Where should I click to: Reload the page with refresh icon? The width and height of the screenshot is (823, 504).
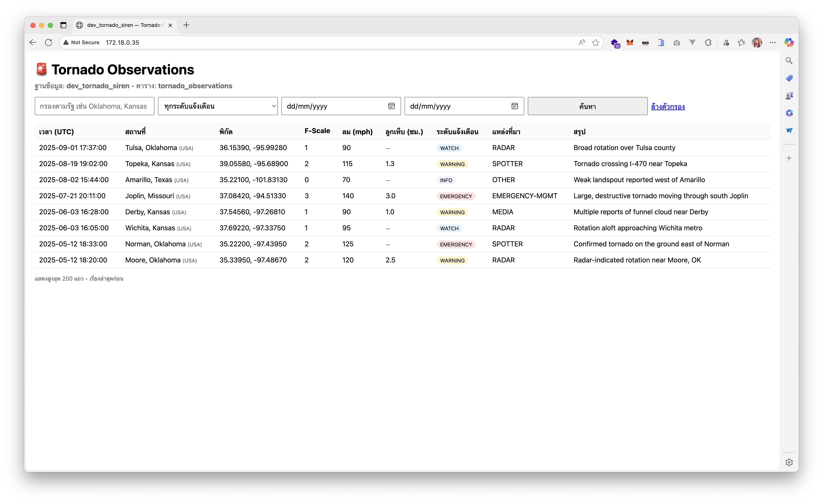(x=49, y=43)
